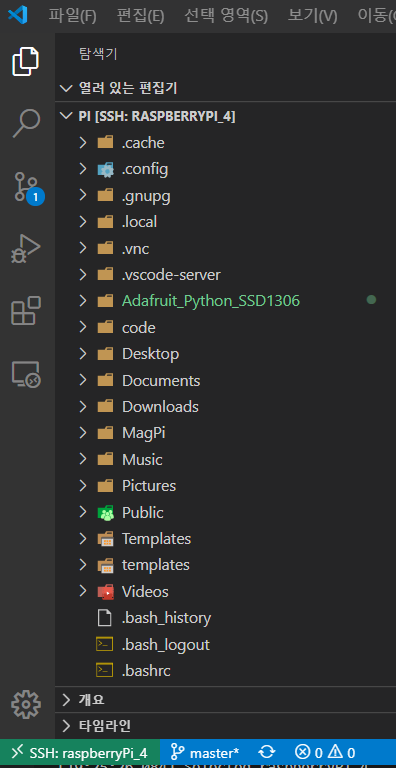Screen dimensions: 396x768
Task: Open the 편집(E) menu
Action: [140, 16]
